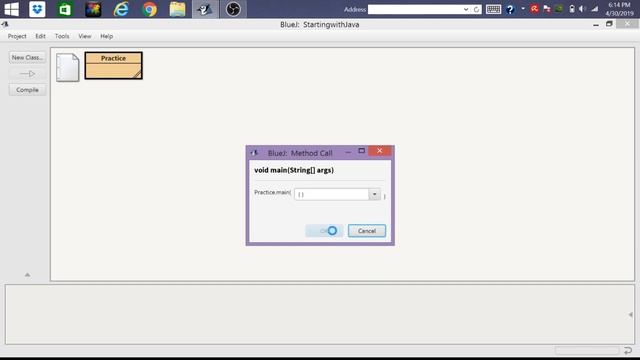Switch to the BlueJ taskbar icon

pos(205,9)
